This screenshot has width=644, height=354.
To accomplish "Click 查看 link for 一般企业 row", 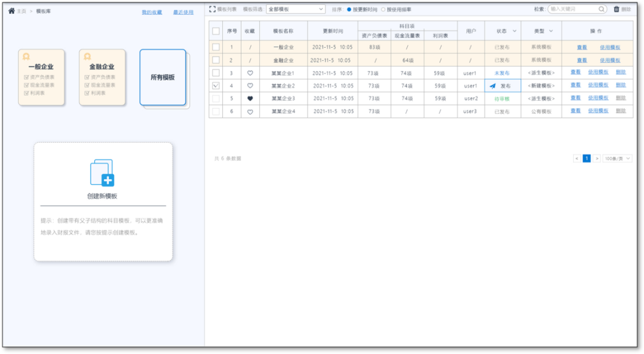I will [x=582, y=47].
